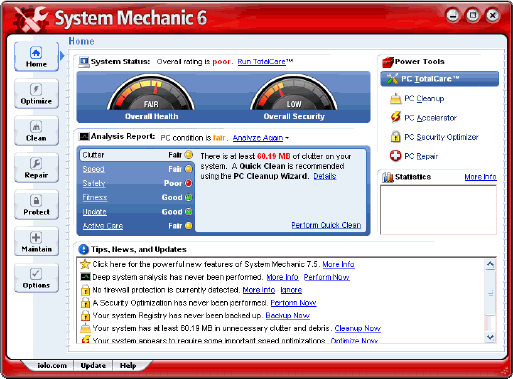513x379 pixels.
Task: Click the PC TotalCare button
Action: pos(439,79)
